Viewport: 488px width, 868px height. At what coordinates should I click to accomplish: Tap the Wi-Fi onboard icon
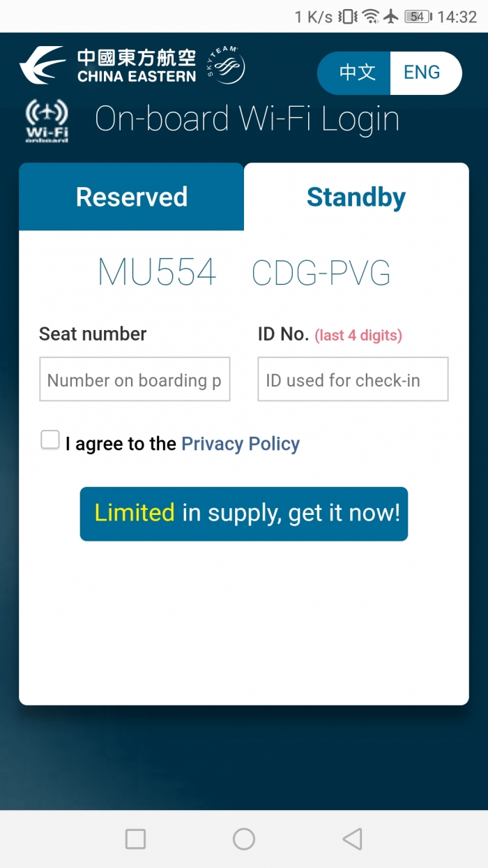click(x=47, y=121)
